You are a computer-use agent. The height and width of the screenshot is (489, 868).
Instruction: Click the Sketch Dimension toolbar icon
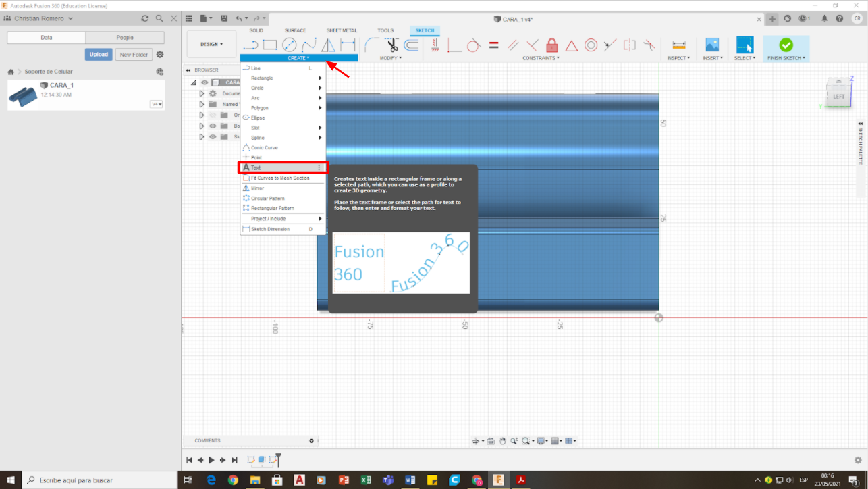pos(348,45)
